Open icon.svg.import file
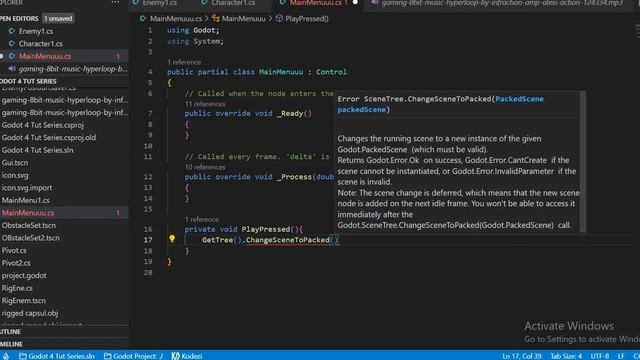Screen dimensions: 640x360 [x=27, y=188]
